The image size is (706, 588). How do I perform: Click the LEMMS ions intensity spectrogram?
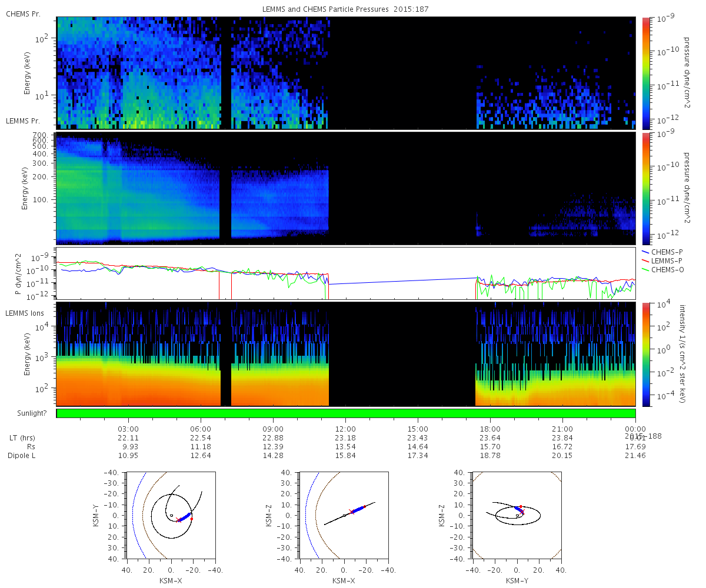[x=346, y=354]
